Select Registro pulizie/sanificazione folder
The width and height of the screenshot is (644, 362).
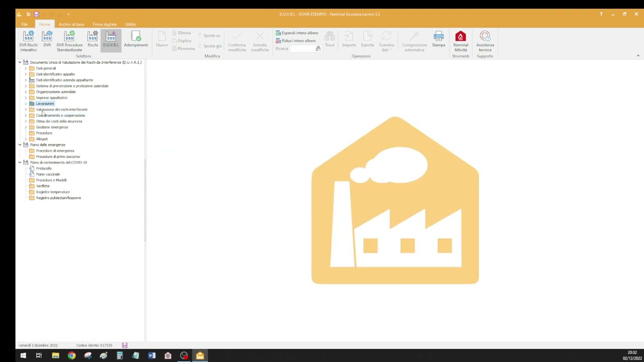coord(58,198)
